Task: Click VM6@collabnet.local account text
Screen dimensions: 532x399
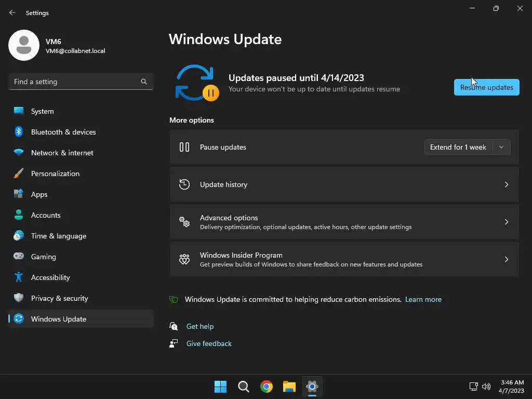Action: point(75,51)
